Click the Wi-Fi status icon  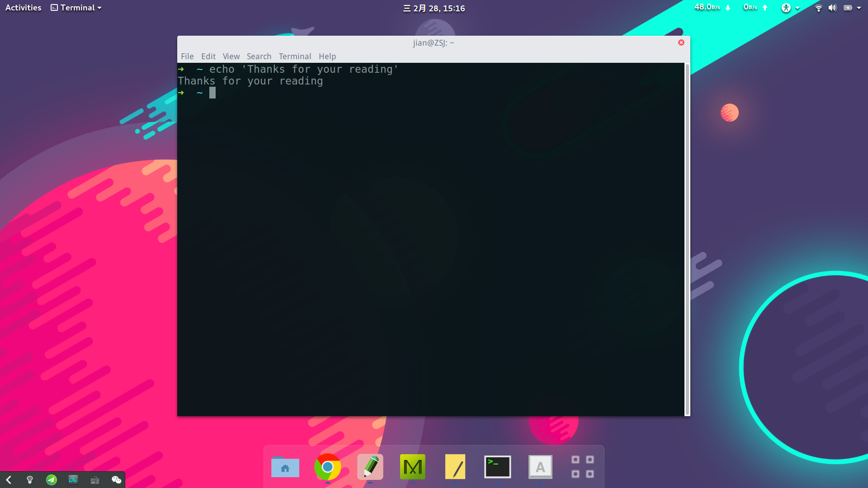tap(818, 8)
